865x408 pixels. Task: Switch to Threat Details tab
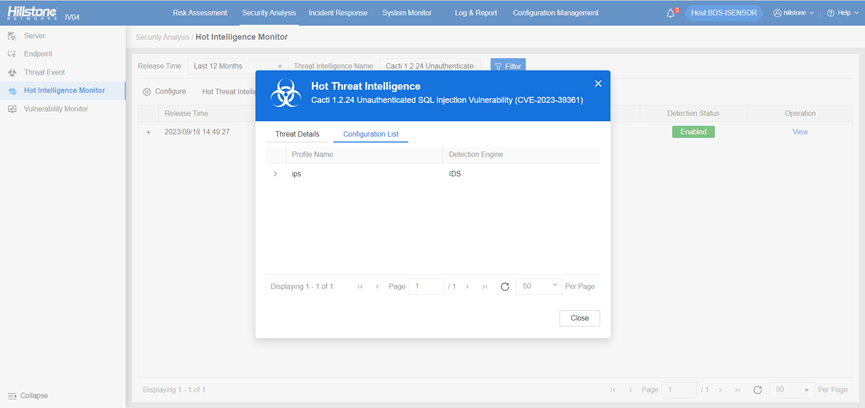(x=297, y=134)
